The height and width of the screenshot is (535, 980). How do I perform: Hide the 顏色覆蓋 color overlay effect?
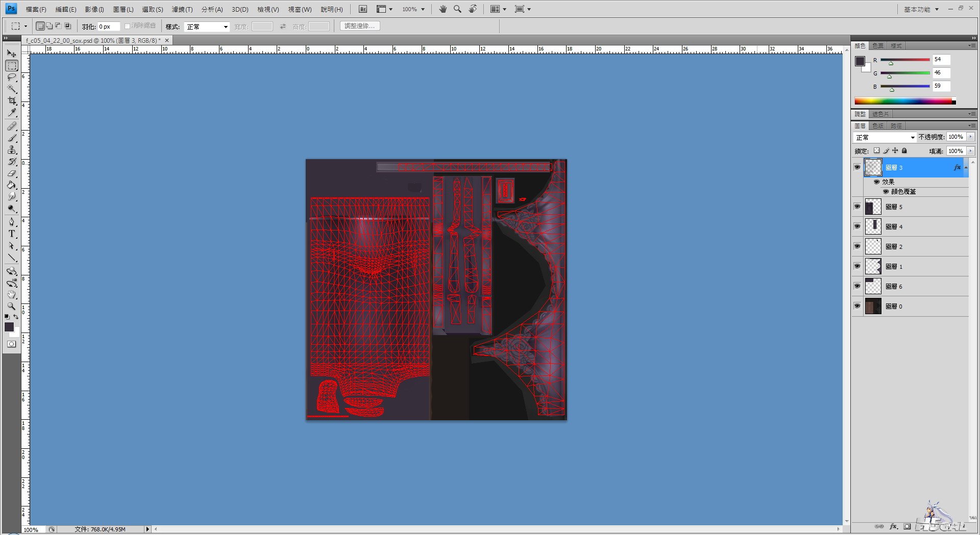click(886, 192)
